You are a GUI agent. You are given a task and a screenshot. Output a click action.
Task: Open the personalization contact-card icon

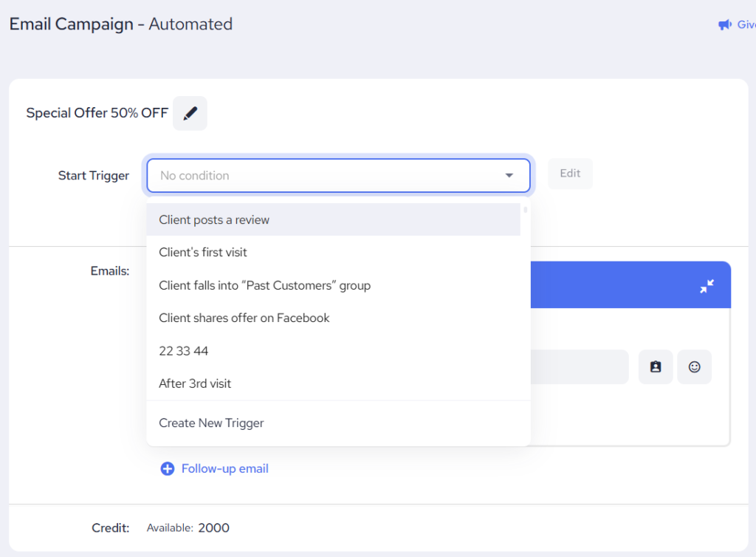[x=655, y=367]
